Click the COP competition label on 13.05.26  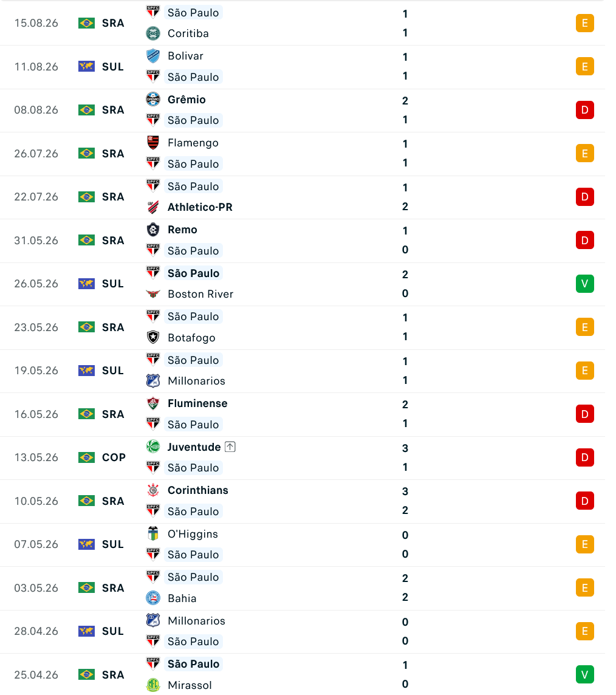pyautogui.click(x=114, y=457)
